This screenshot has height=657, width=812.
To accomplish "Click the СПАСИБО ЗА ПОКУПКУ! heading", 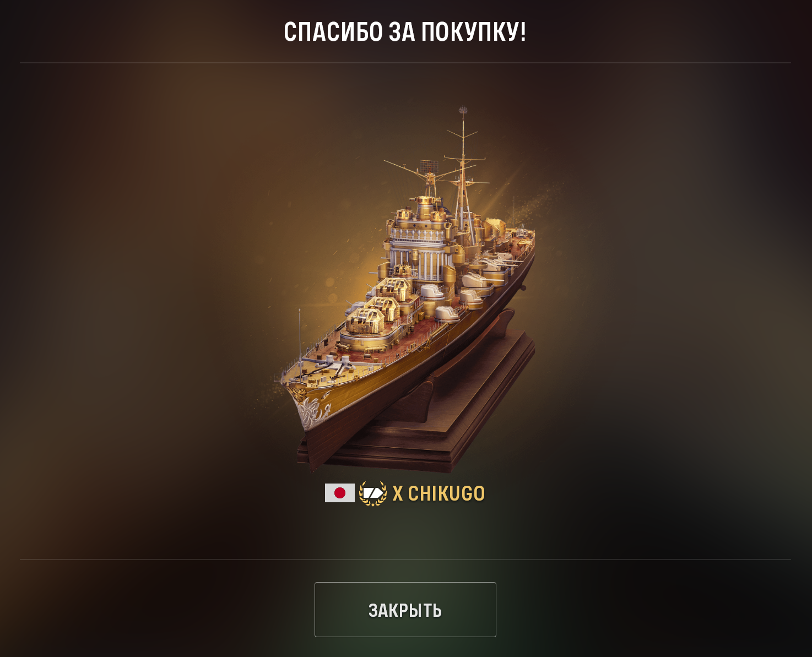I will tap(405, 32).
